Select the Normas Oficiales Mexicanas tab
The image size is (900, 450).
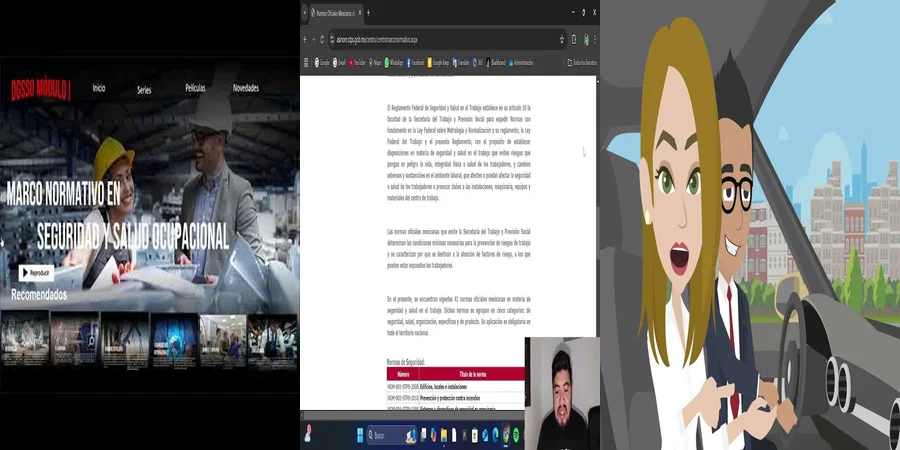[336, 13]
